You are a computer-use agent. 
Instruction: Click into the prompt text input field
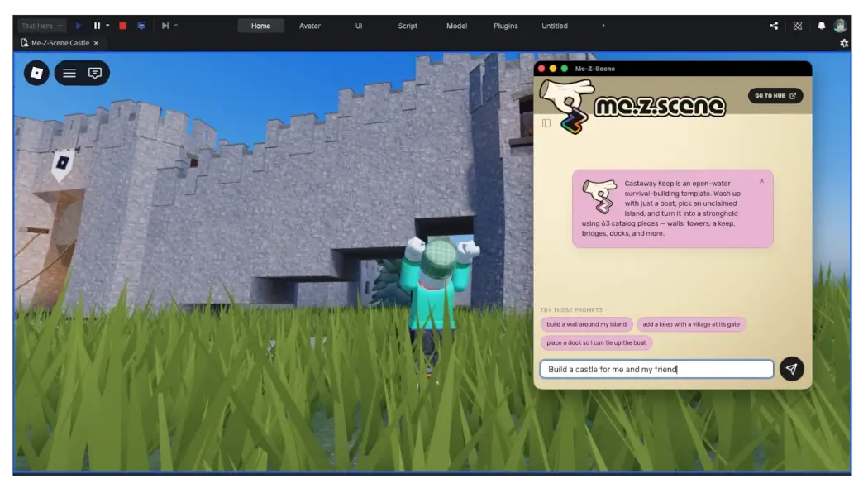[656, 369]
